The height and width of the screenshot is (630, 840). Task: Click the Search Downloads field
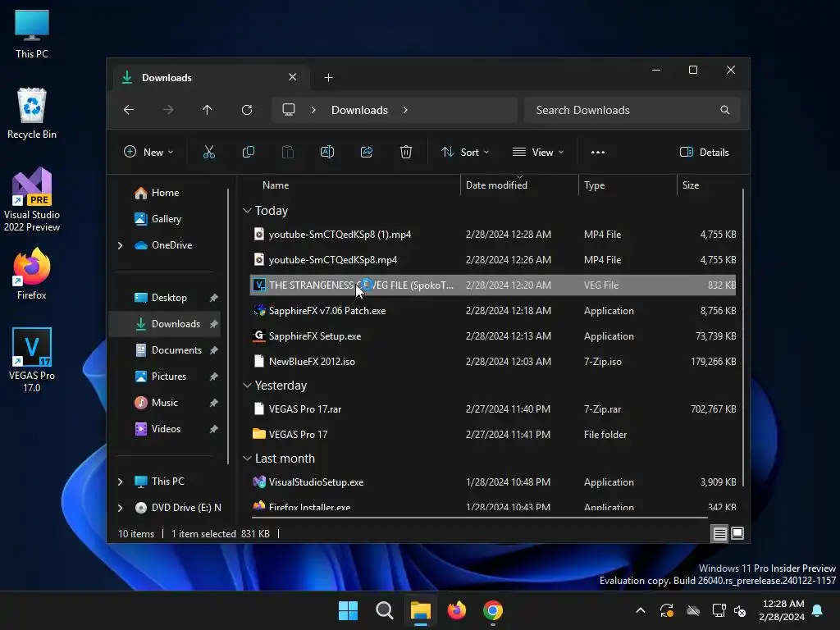tap(632, 110)
